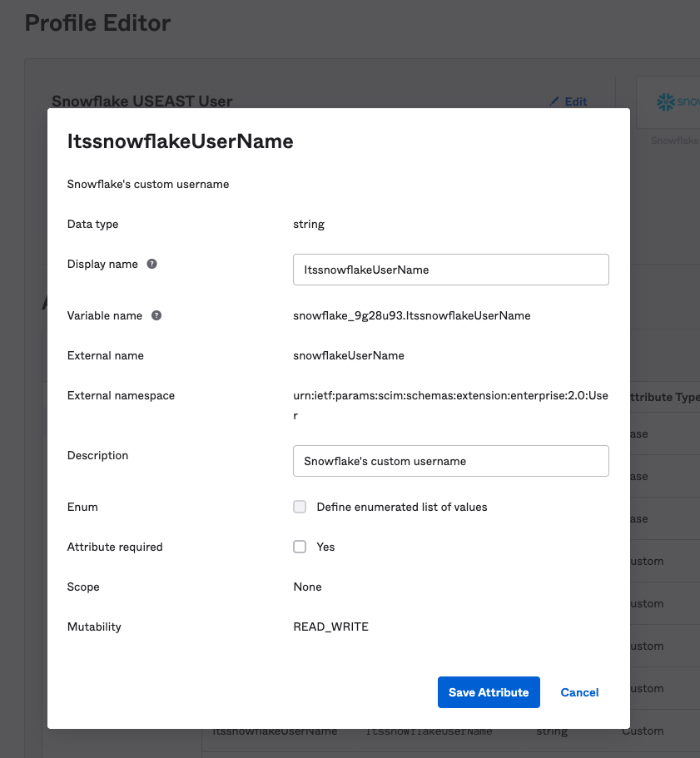Enable Define enumerated list of values checkbox
The image size is (700, 758).
(300, 507)
